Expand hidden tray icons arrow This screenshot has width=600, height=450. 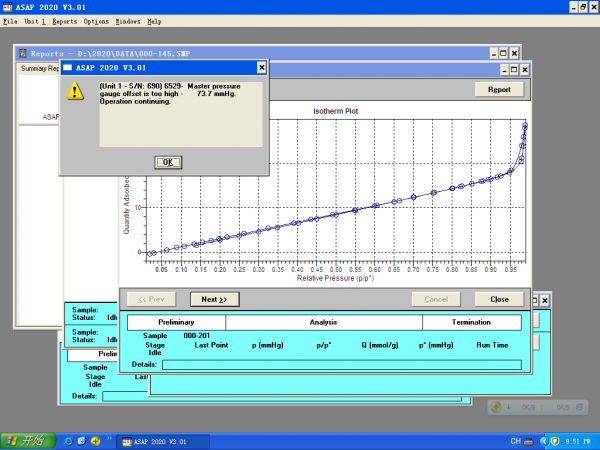tap(544, 442)
